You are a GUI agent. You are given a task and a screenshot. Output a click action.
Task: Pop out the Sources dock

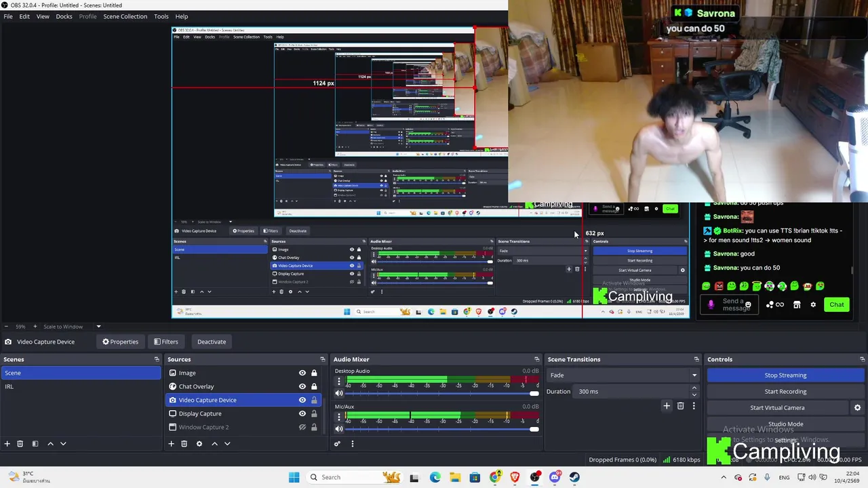(323, 359)
